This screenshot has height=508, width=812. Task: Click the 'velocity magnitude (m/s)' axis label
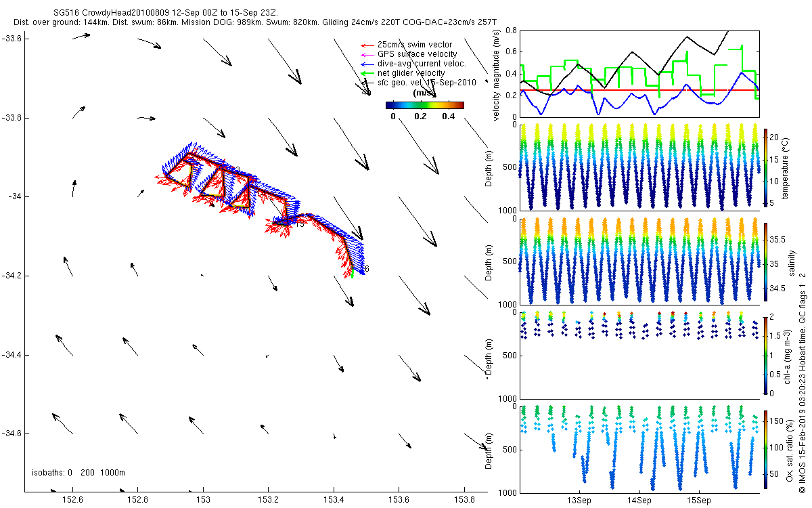(x=497, y=75)
